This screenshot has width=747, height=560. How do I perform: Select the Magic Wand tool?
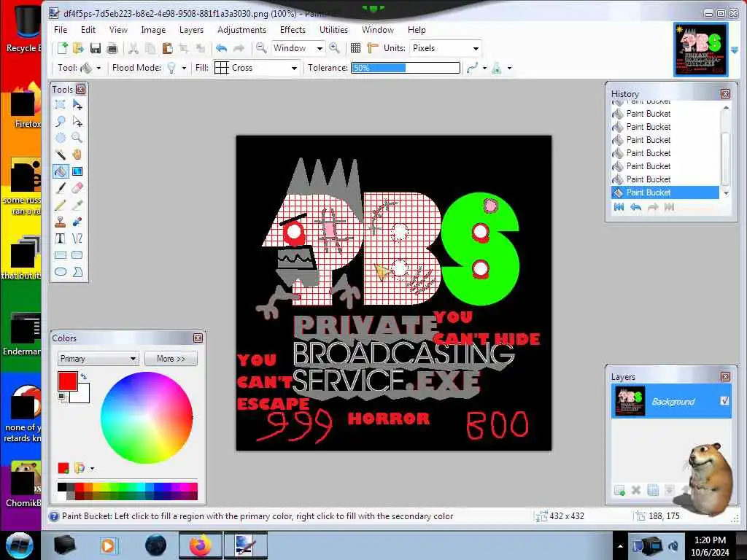(61, 155)
